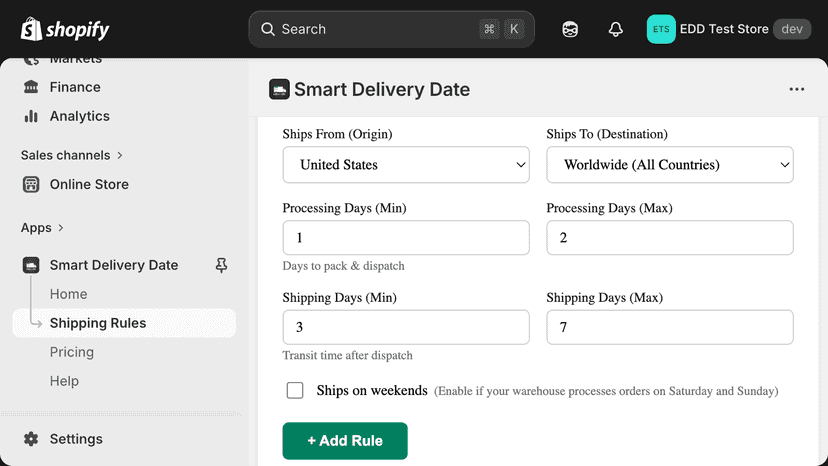Enable Ships on weekends checkbox
Screen dimensions: 828x466
point(295,390)
